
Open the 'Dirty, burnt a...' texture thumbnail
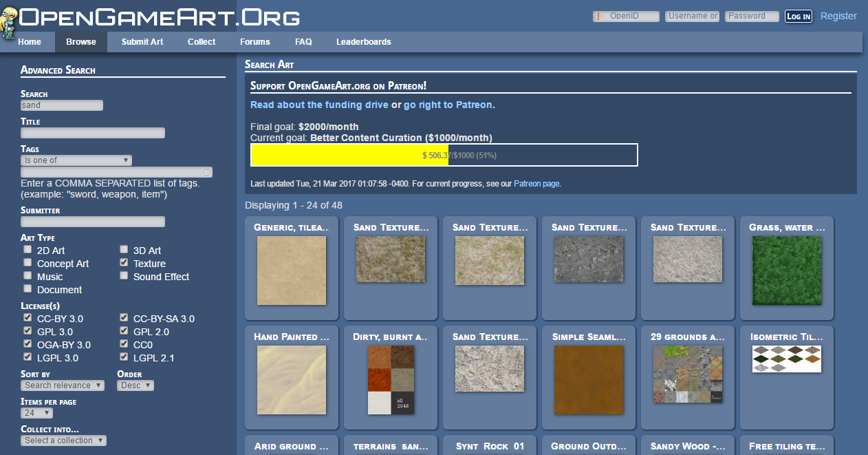[x=391, y=381]
